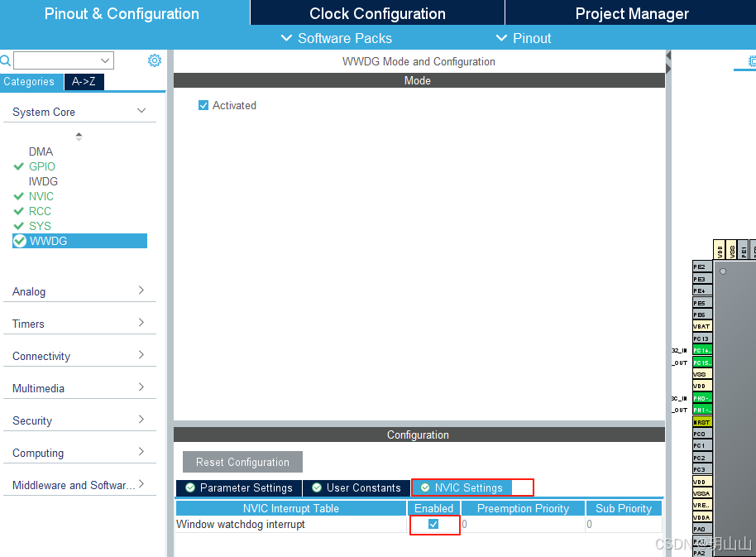Click the NVIC Interrupt Table column header
The height and width of the screenshot is (557, 756).
[290, 508]
